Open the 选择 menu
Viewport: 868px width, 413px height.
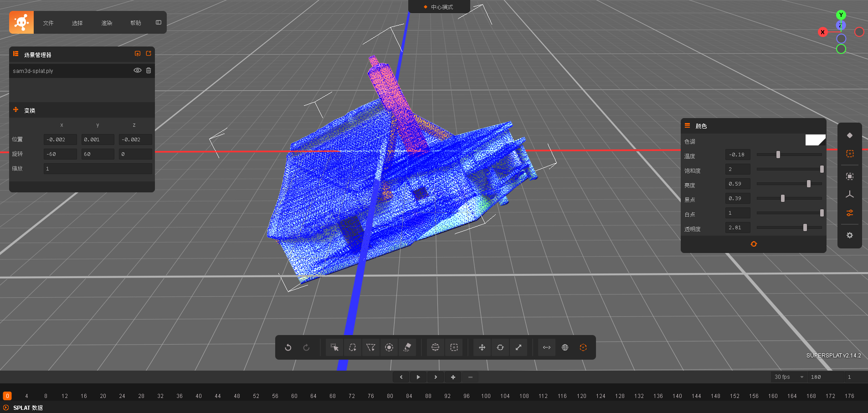(x=77, y=23)
